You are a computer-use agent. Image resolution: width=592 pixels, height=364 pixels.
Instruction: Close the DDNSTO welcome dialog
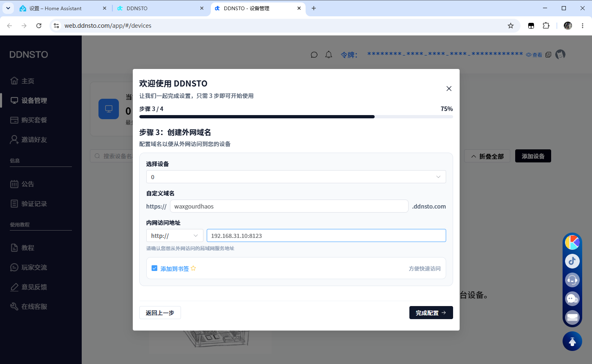pyautogui.click(x=449, y=89)
